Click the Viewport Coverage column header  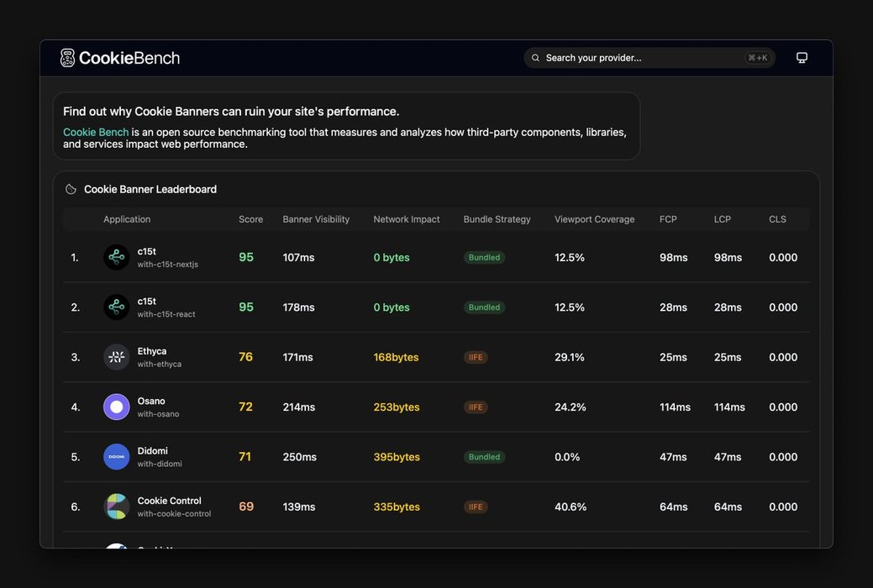[595, 219]
